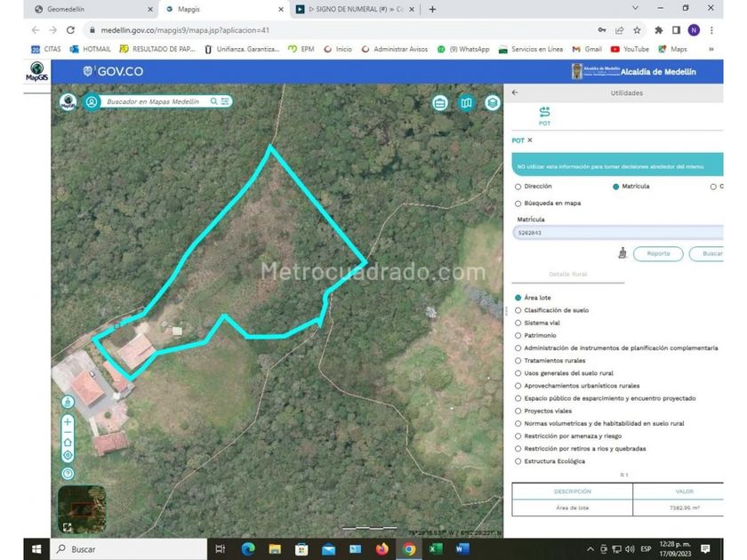Viewport: 747px width, 560px height.
Task: Open advanced search options in search bar
Action: (226, 101)
